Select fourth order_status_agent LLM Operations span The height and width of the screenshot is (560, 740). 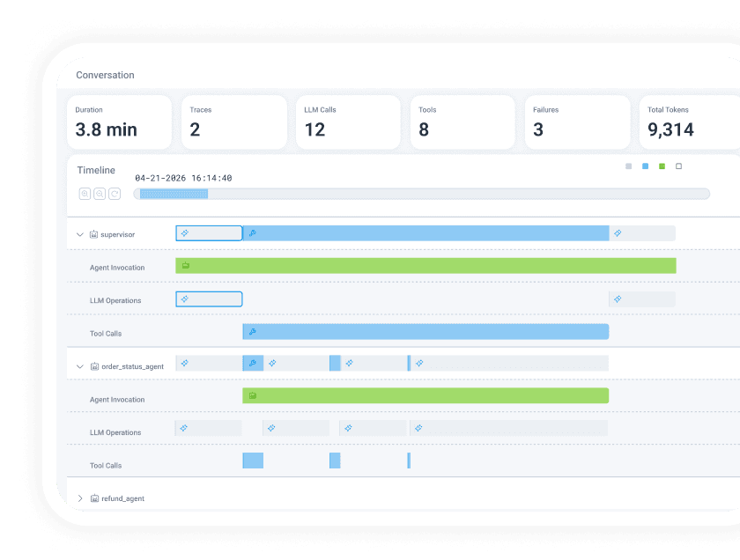[x=509, y=429]
